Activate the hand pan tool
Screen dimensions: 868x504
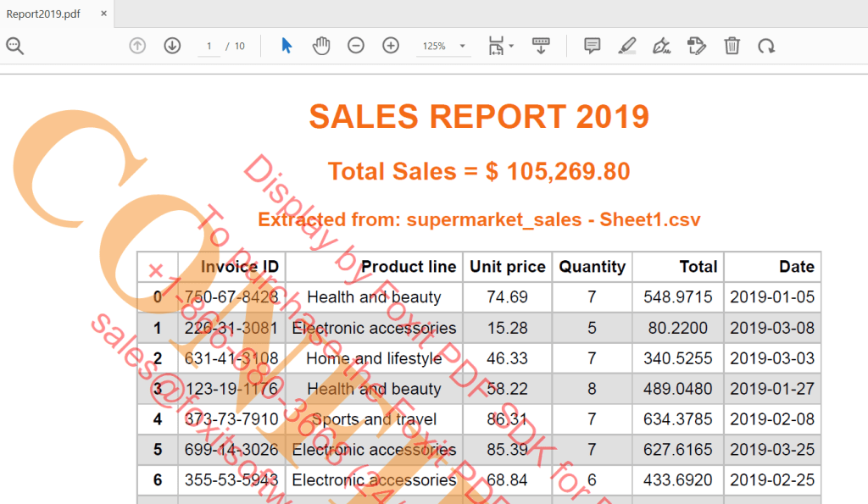pos(321,46)
